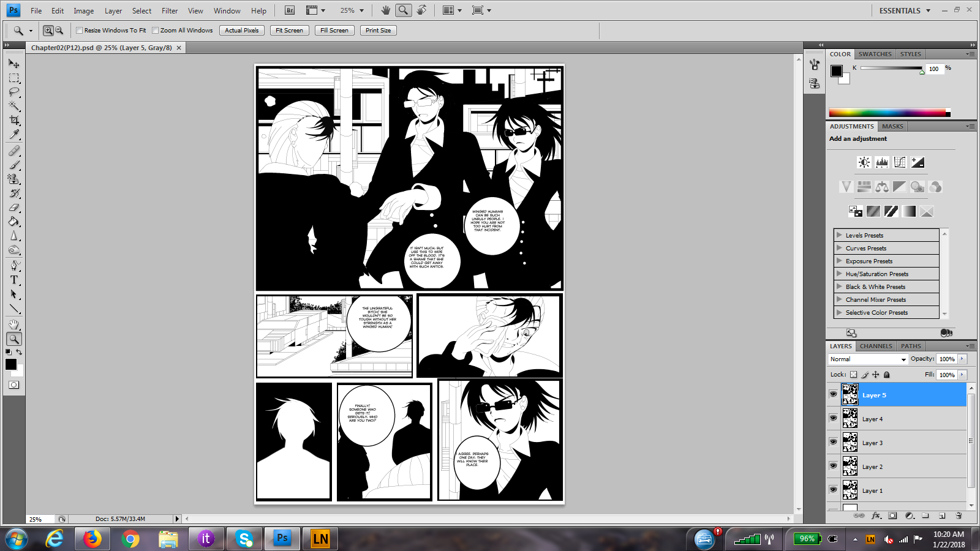Expand the Black & White Presets
Screen dimensions: 980x551
coord(840,287)
